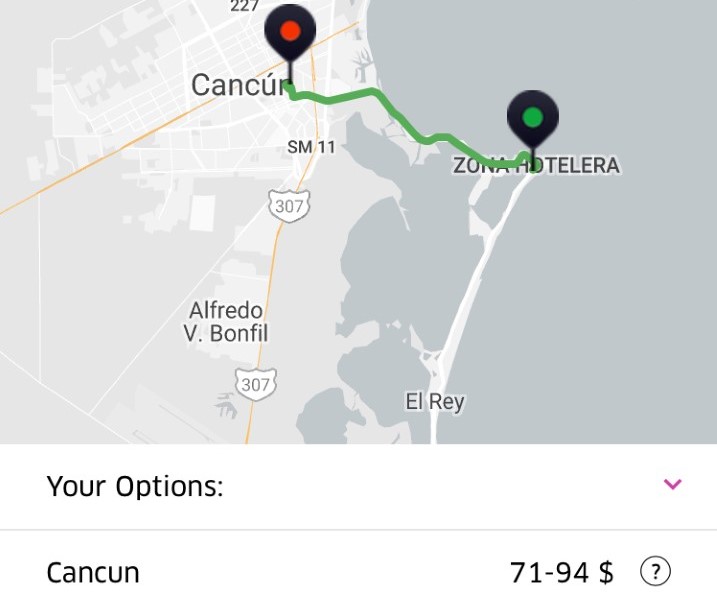The height and width of the screenshot is (601, 717).
Task: Click the 227 road number label
Action: point(246,6)
